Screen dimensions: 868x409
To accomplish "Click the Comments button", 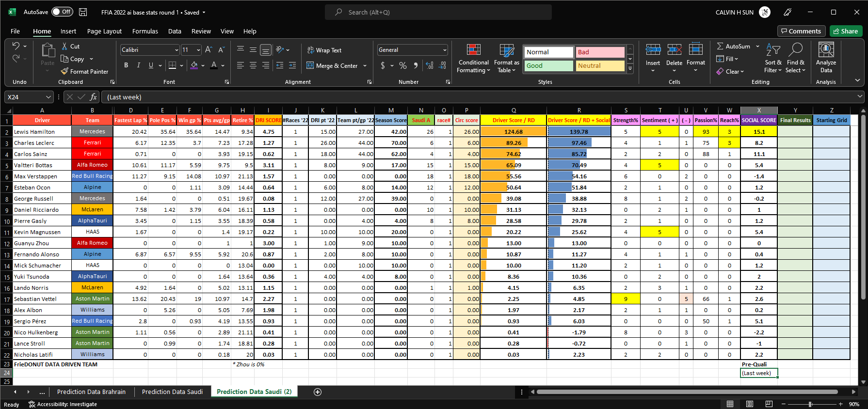I will click(x=801, y=31).
